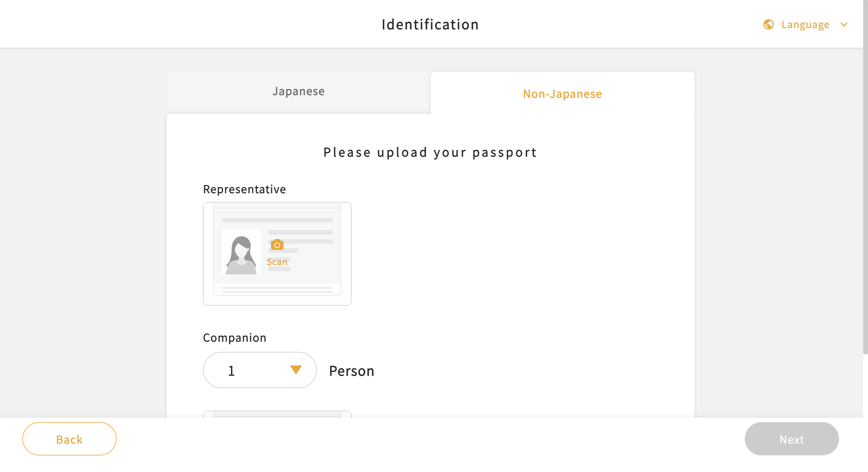Open the Language selector menu

pos(805,24)
